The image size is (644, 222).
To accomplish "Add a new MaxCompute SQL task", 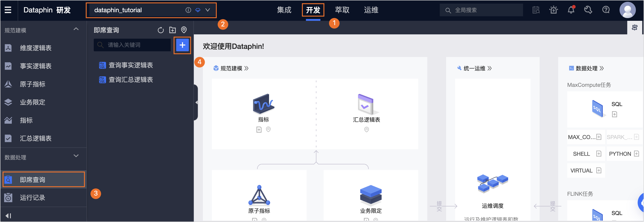I will click(615, 114).
